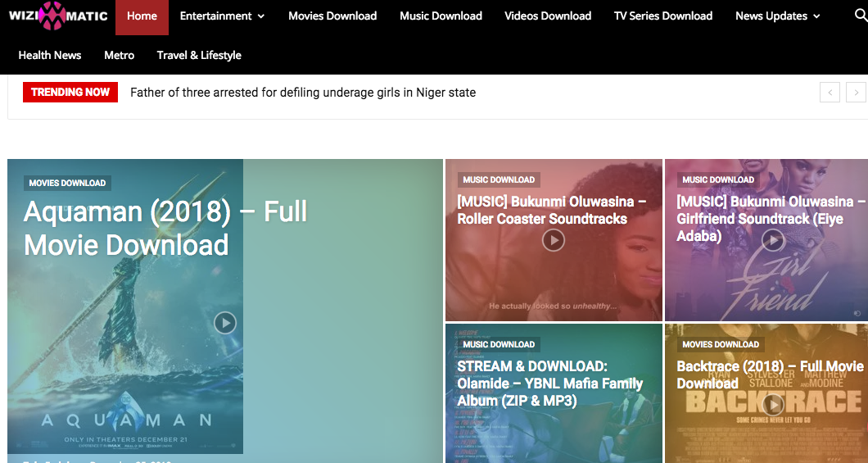The height and width of the screenshot is (463, 868).
Task: Open Aquaman (2018) Full Movie Download title
Action: click(x=165, y=228)
